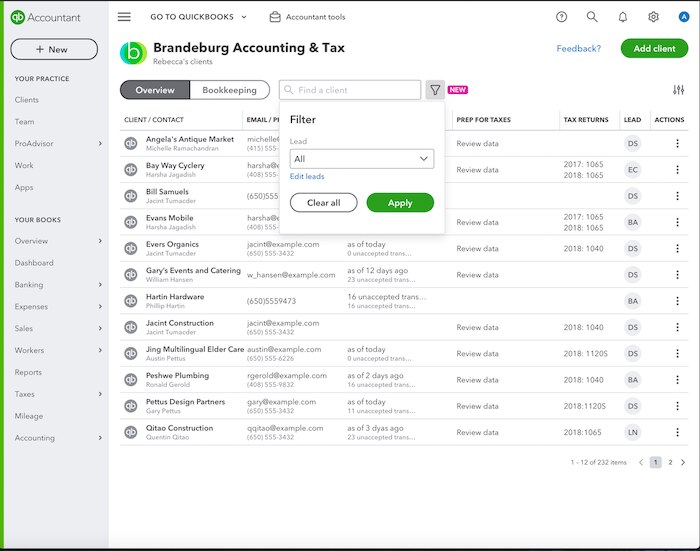Viewport: 700px width, 551px height.
Task: Expand the Accounting submenu
Action: click(x=100, y=438)
